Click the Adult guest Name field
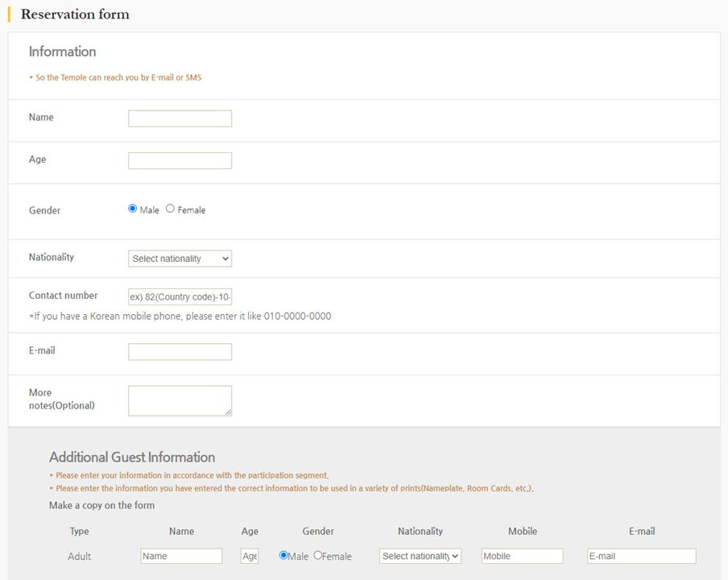The height and width of the screenshot is (580, 728). point(181,556)
